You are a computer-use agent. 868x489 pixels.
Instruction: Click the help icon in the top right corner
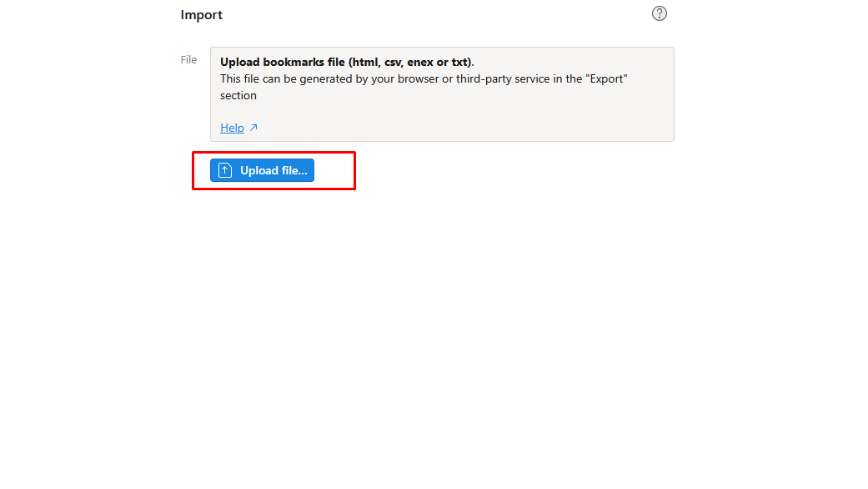659,13
